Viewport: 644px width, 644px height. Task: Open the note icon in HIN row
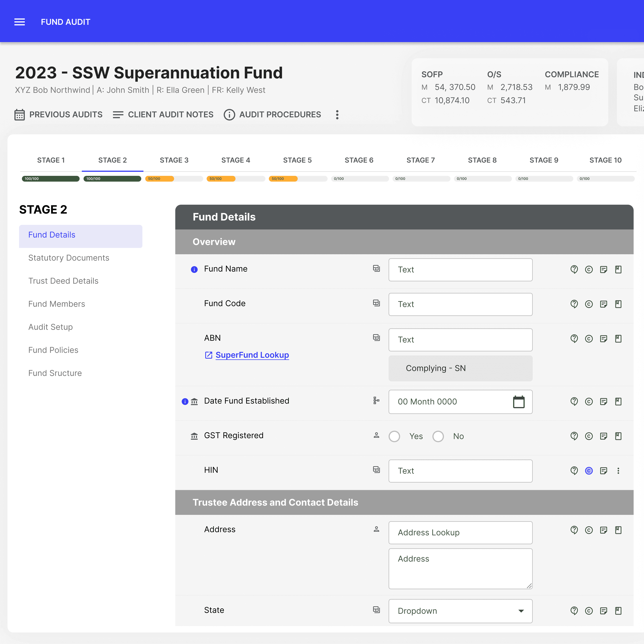point(604,471)
